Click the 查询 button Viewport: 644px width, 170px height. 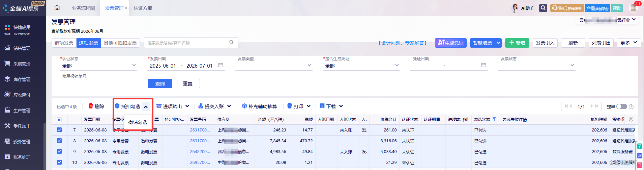pos(160,83)
